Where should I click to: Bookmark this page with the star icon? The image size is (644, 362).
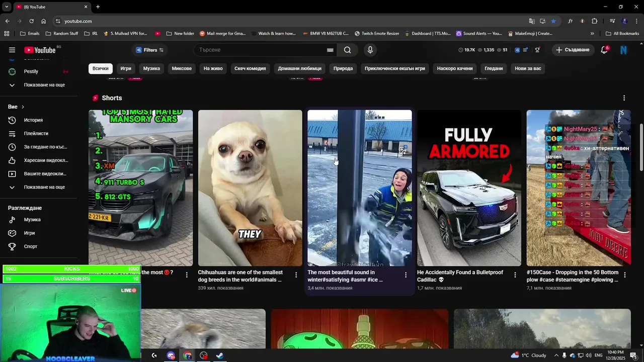click(553, 21)
